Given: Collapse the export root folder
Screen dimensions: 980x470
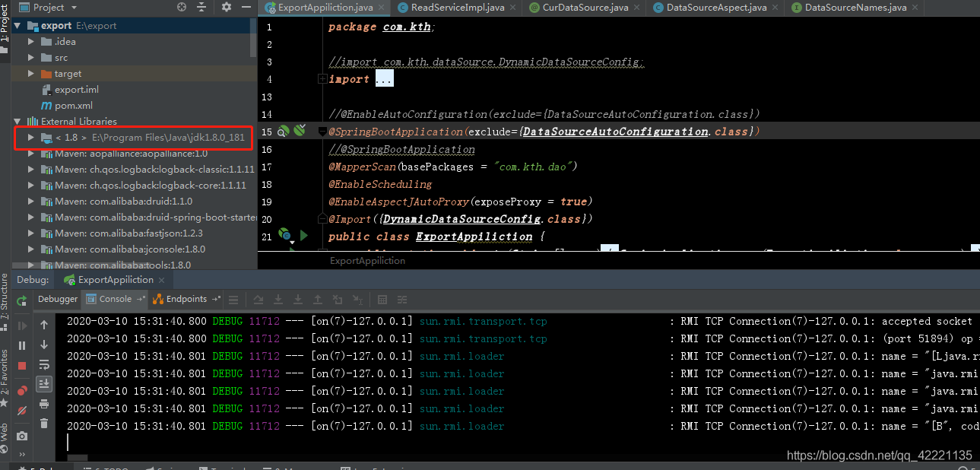Looking at the screenshot, I should (18, 25).
